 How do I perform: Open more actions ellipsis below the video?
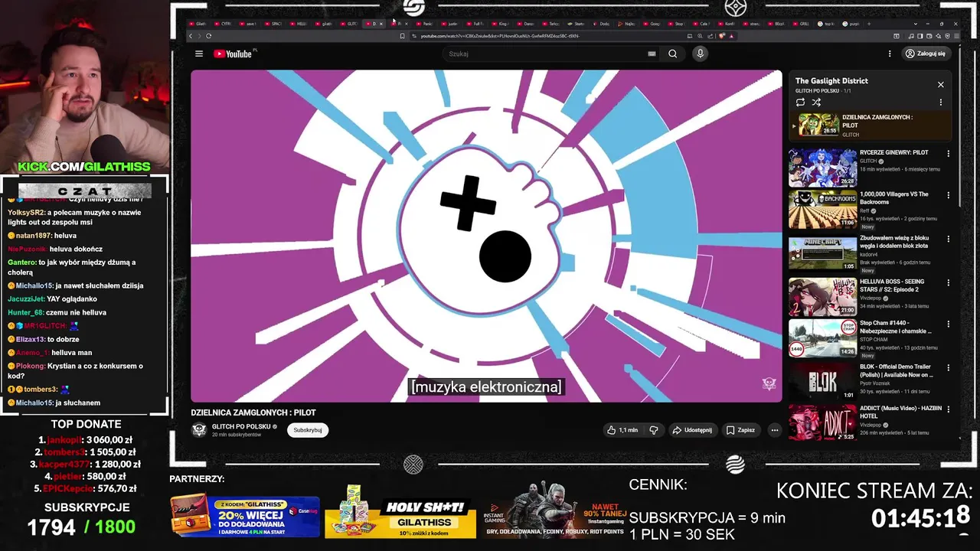(x=774, y=430)
